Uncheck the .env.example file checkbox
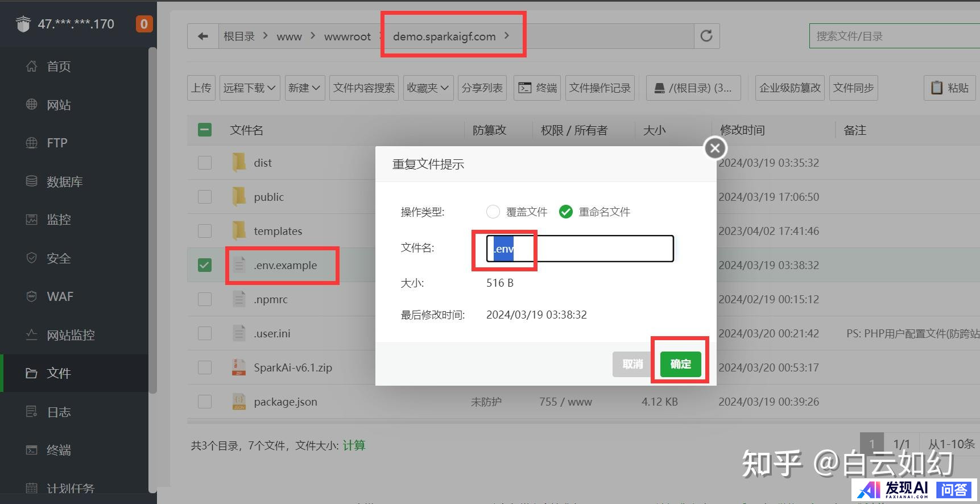This screenshot has width=980, height=504. pos(205,265)
